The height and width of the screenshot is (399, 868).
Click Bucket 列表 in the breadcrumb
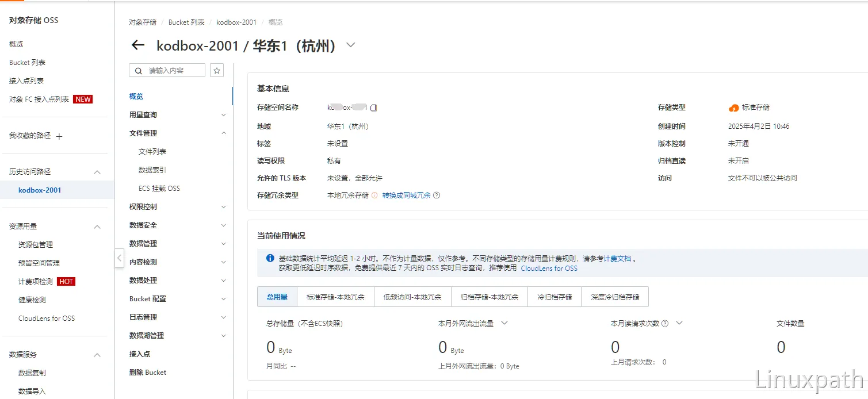pyautogui.click(x=186, y=22)
